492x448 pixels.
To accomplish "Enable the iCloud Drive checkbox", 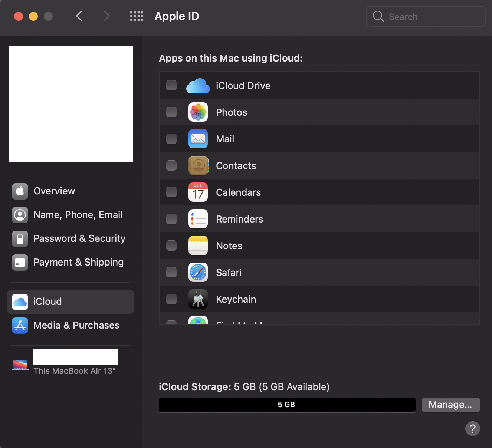I will coord(171,85).
